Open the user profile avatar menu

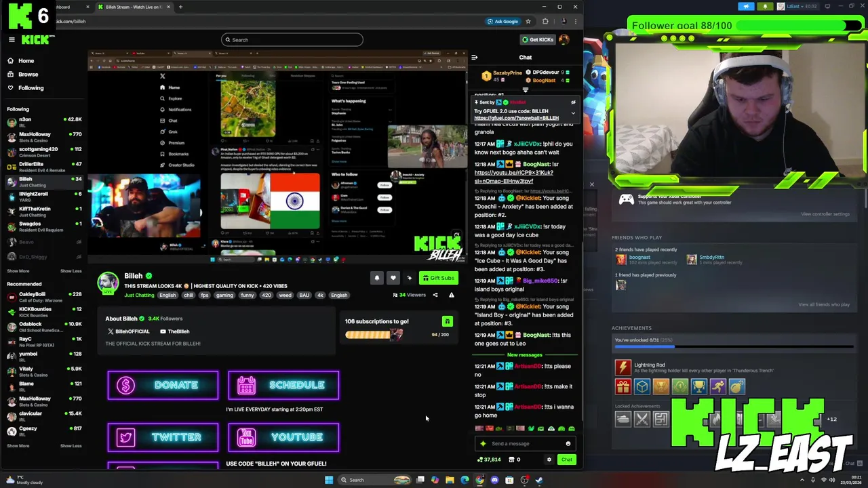pos(564,39)
